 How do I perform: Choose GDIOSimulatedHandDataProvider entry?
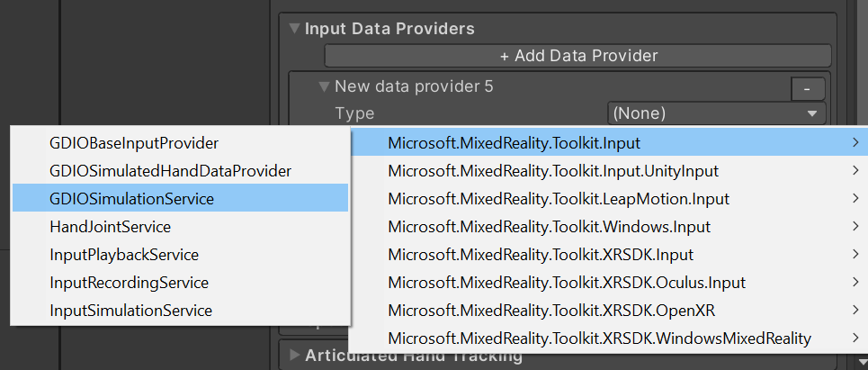point(181,171)
